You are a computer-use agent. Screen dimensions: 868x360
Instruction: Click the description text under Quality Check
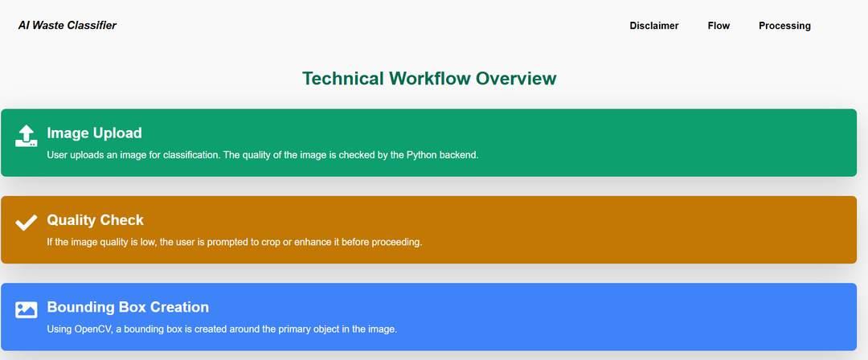coord(234,242)
